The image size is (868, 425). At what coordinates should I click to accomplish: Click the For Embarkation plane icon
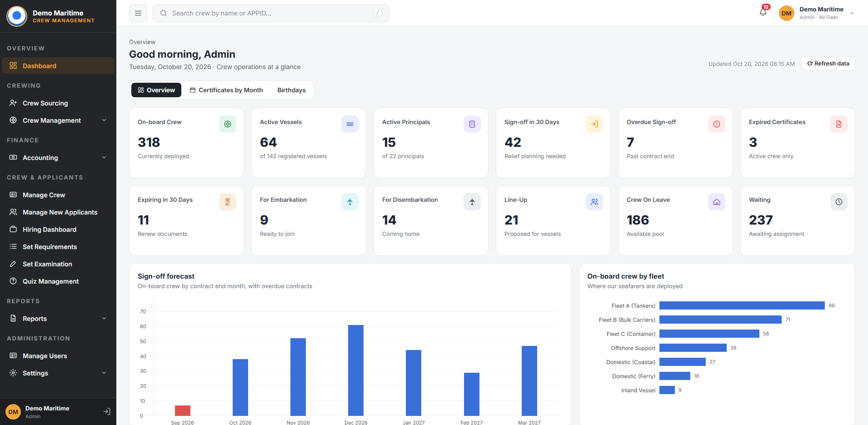[350, 202]
